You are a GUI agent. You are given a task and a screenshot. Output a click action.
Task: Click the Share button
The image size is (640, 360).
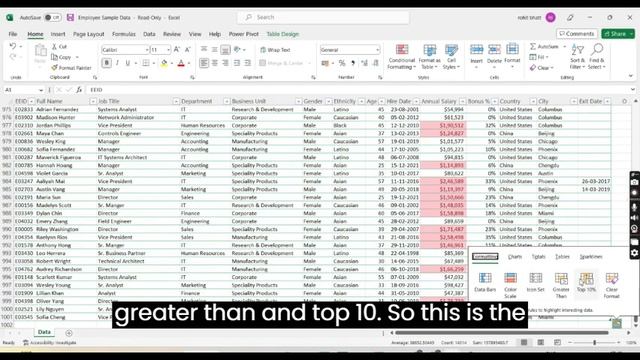[618, 34]
